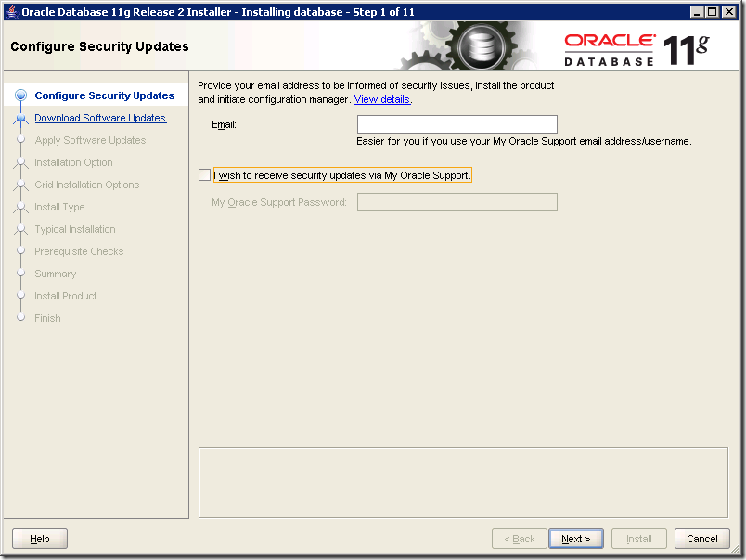Select the Grid Installation Options step
Screen dimensions: 746x560
[x=86, y=185]
